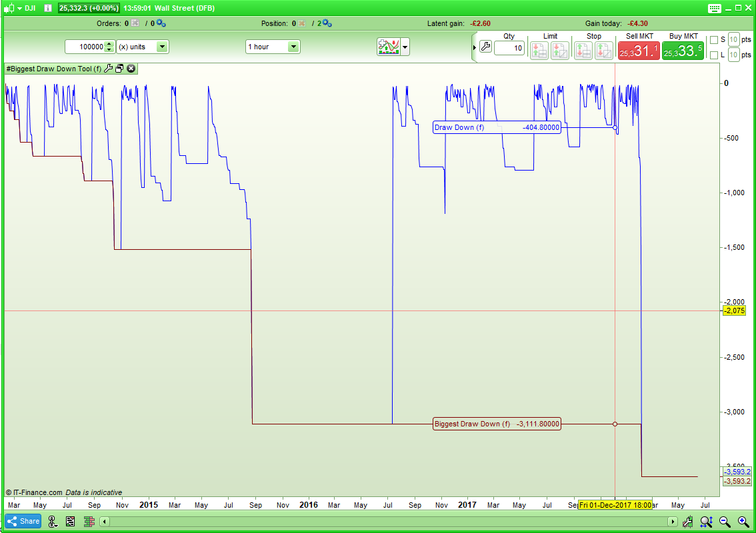Click the Fri 01-Dec-2017 18:00 date label
The height and width of the screenshot is (533, 756).
point(615,505)
